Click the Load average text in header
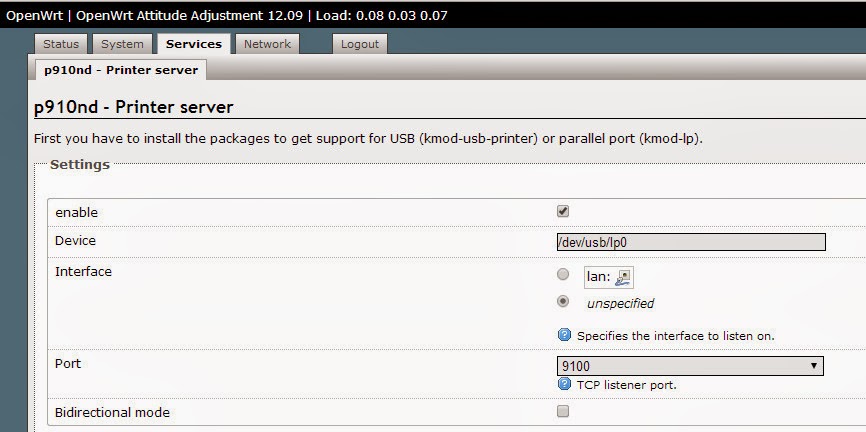 (380, 15)
